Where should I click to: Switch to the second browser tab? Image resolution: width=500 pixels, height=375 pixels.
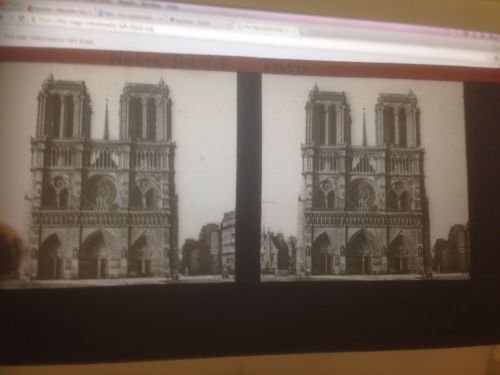(131, 15)
